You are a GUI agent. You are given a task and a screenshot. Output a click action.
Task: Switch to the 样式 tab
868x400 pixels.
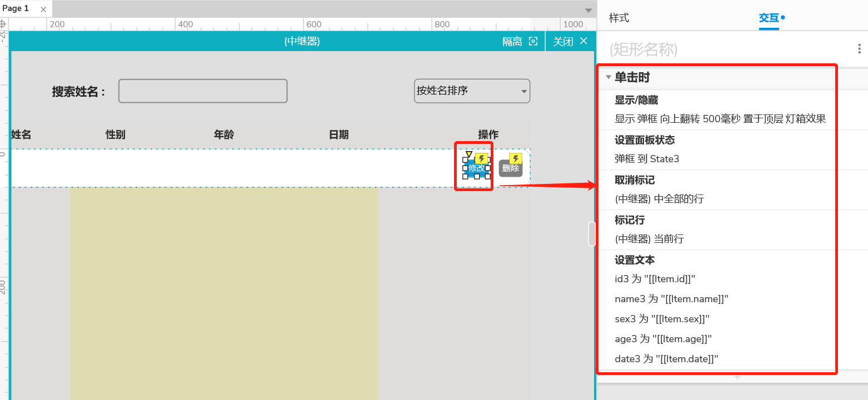(619, 18)
